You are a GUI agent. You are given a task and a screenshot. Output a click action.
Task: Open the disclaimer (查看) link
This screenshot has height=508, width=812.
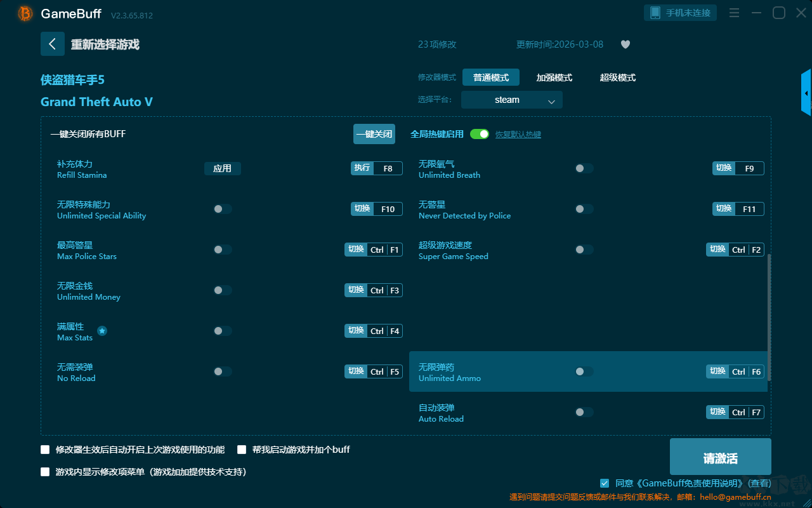(x=759, y=483)
